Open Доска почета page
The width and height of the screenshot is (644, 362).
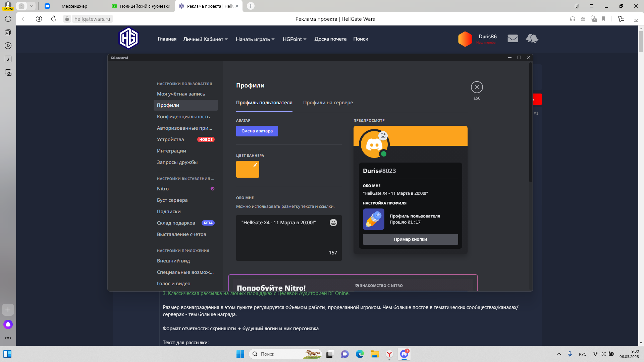tap(330, 39)
